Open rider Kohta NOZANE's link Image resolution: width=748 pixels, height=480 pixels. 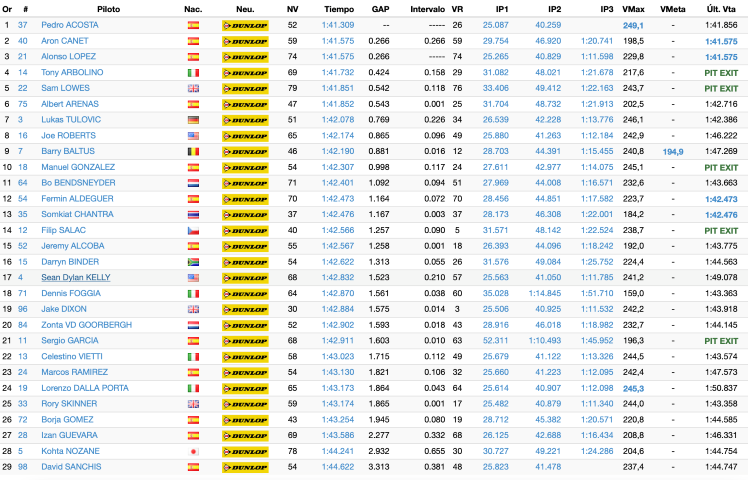(70, 451)
